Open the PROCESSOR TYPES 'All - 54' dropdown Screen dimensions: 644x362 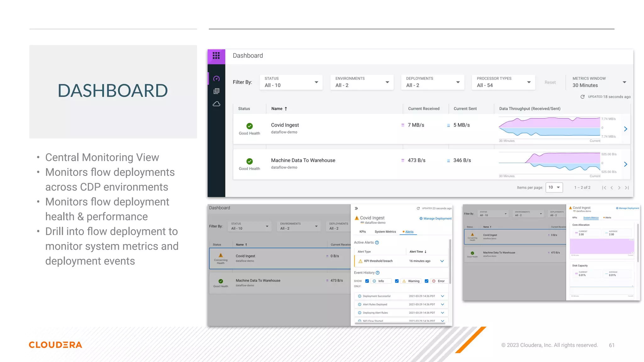[x=503, y=82]
